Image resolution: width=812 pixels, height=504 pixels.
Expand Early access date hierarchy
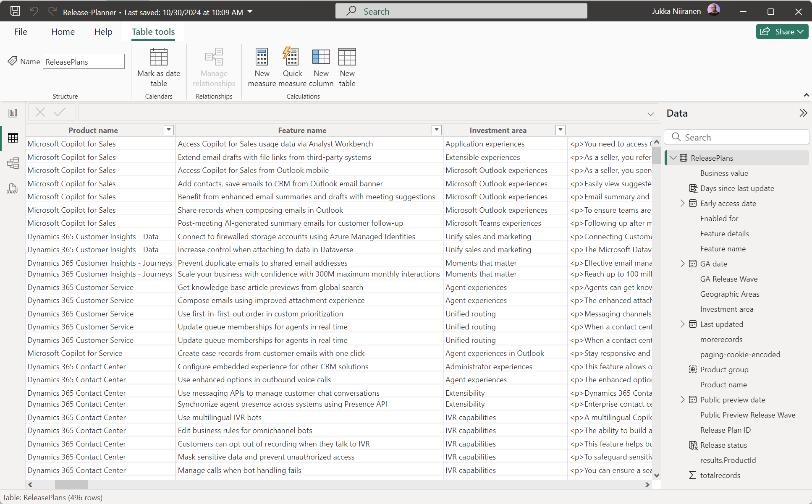(x=682, y=203)
